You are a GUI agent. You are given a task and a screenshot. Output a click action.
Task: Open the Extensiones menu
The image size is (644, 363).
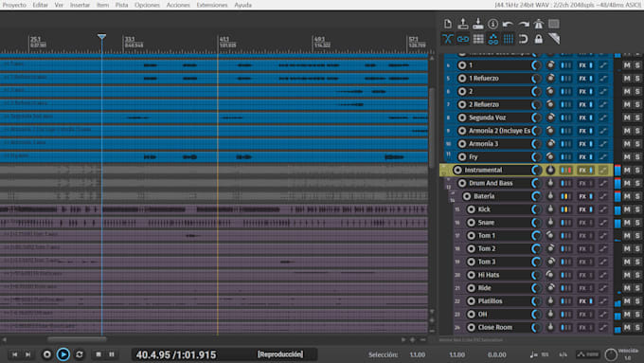212,5
